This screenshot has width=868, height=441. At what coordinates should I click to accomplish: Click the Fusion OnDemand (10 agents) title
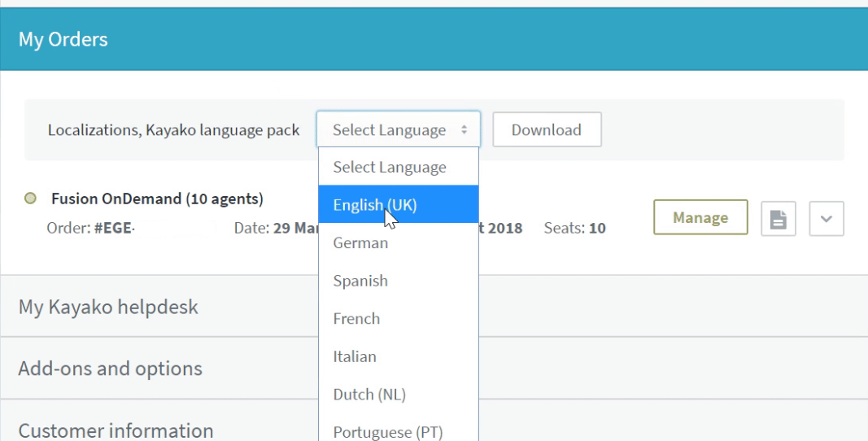click(157, 199)
